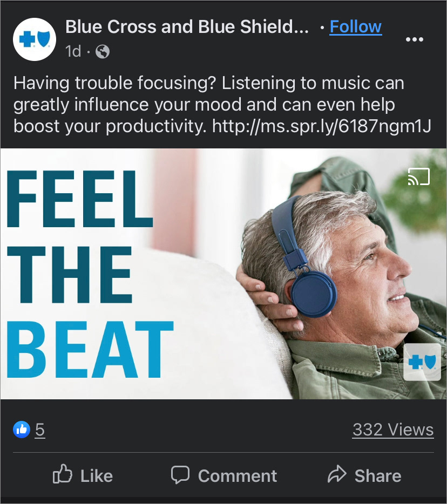View the 5 reactions count

pos(40,430)
